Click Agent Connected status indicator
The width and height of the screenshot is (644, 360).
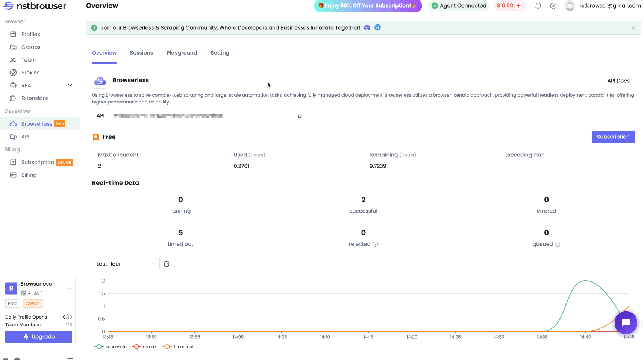click(x=459, y=6)
